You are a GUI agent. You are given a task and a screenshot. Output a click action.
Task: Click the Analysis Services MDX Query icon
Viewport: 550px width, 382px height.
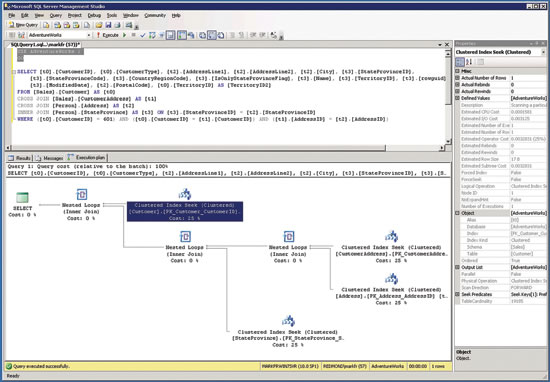click(x=58, y=25)
